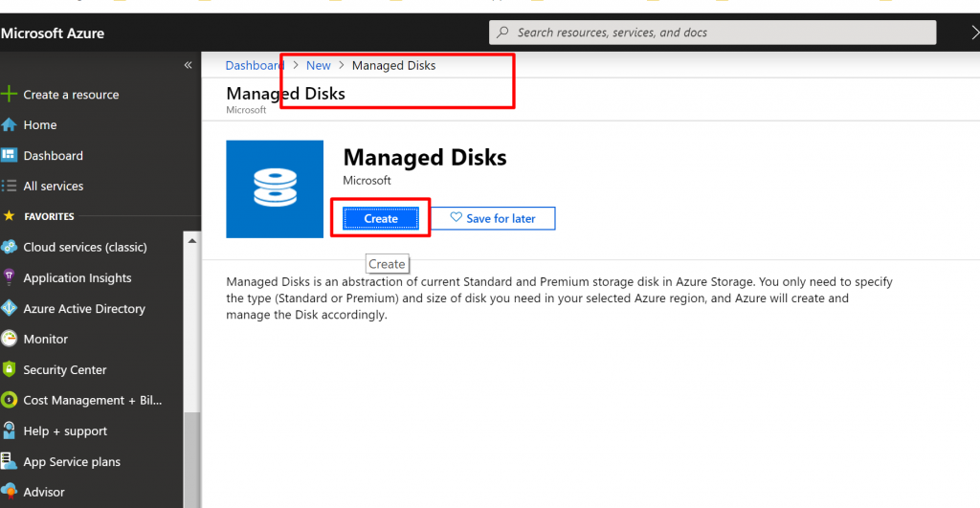Click the Dashboard icon in sidebar
The width and height of the screenshot is (980, 508).
click(10, 156)
